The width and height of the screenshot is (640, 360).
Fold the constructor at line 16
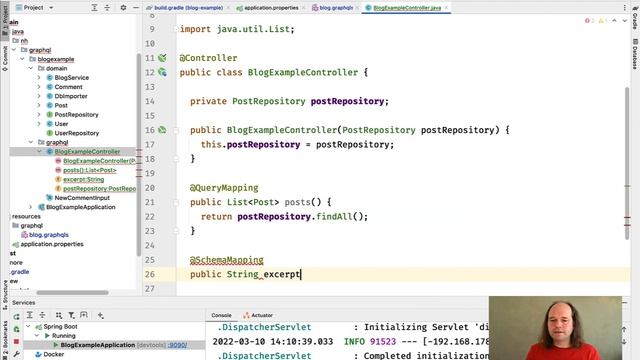coord(176,130)
